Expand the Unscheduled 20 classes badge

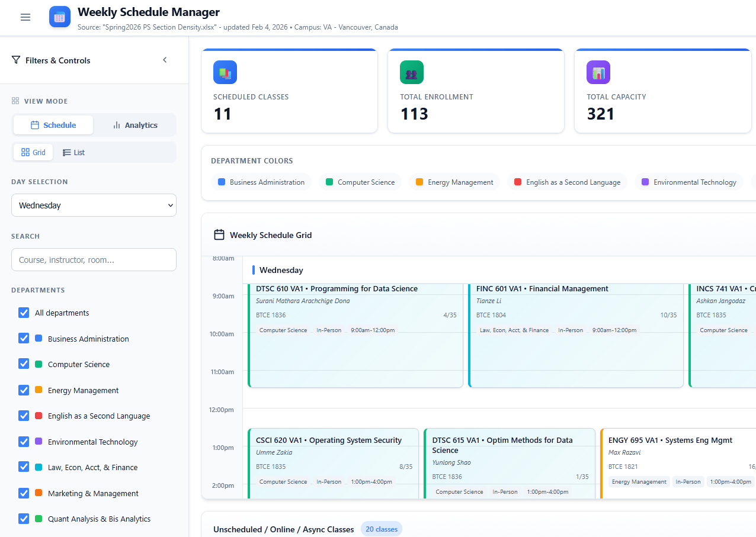[x=381, y=529]
